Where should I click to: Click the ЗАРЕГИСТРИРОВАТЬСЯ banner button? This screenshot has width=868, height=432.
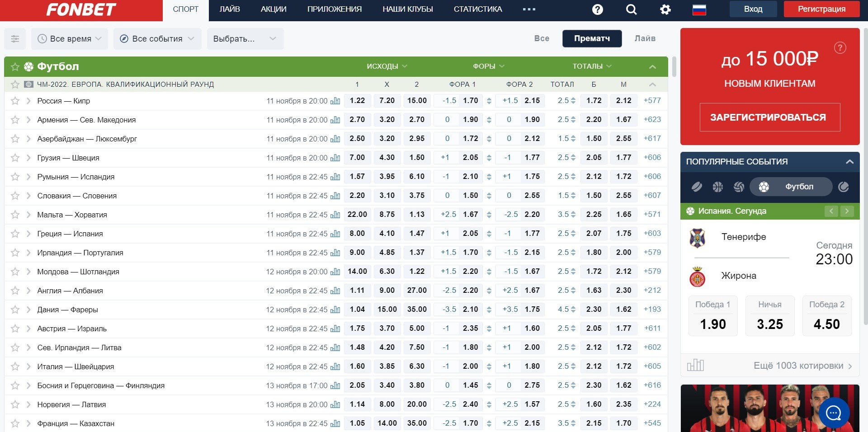770,117
